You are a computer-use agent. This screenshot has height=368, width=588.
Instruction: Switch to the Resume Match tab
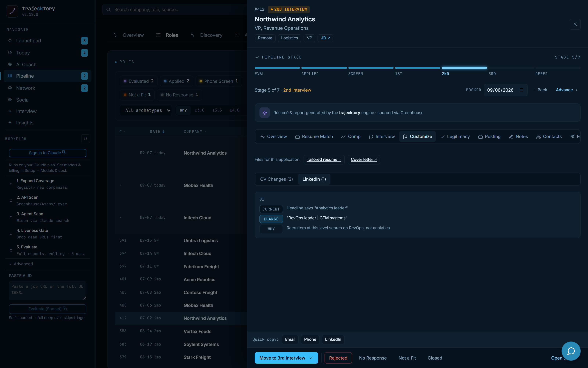point(314,137)
